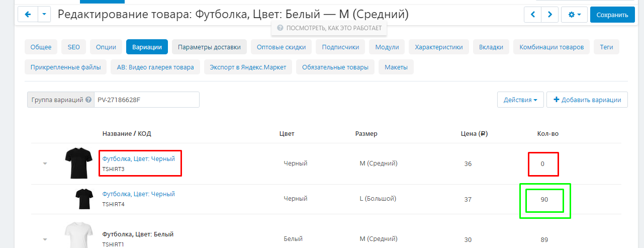Open the SEO tab

tap(74, 47)
